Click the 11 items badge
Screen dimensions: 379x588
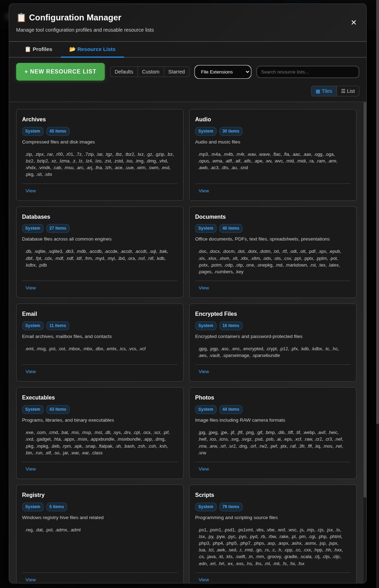coord(58,326)
